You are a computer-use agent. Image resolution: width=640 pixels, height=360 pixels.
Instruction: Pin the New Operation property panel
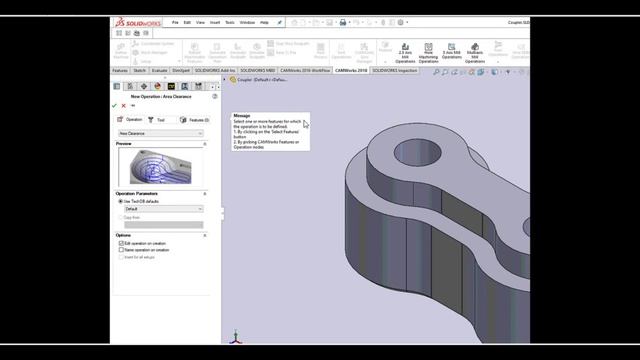(133, 106)
